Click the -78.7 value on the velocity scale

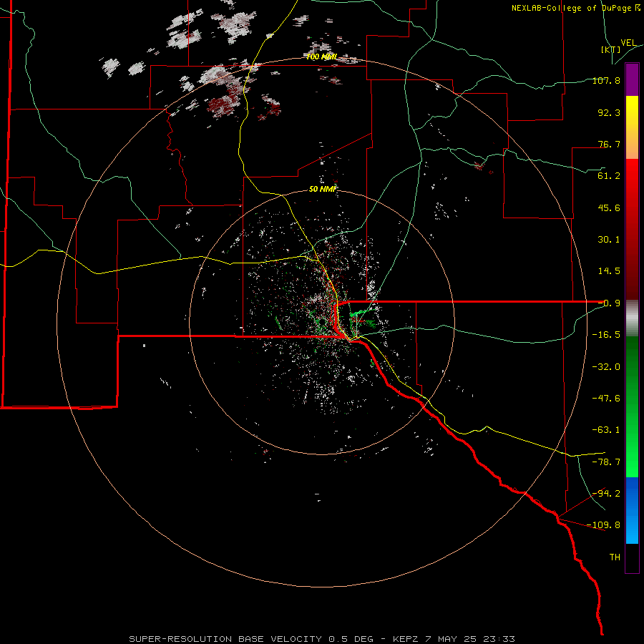606,462
